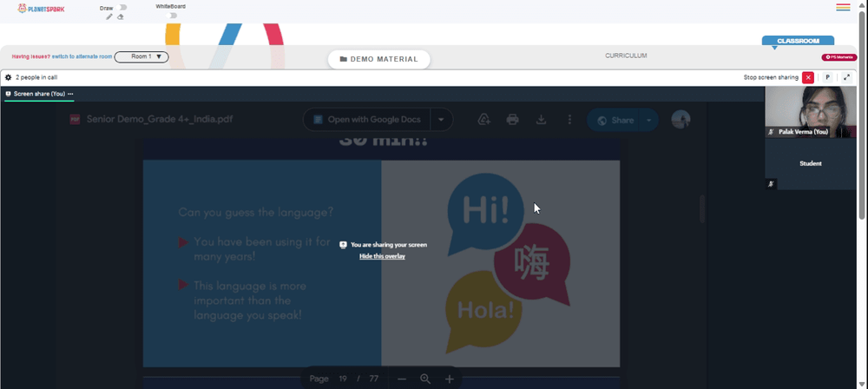Screen dimensions: 868x389
Task: Click switch to alternate room link
Action: pos(82,56)
